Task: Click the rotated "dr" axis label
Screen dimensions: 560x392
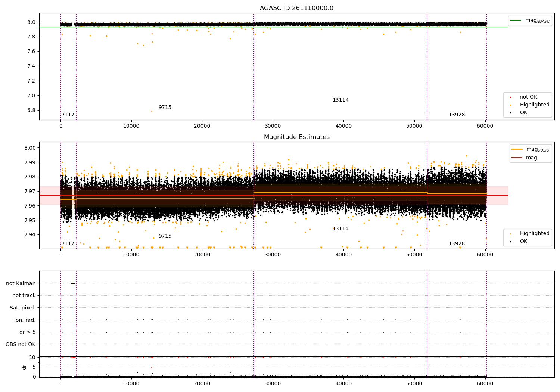Action: [x=24, y=367]
